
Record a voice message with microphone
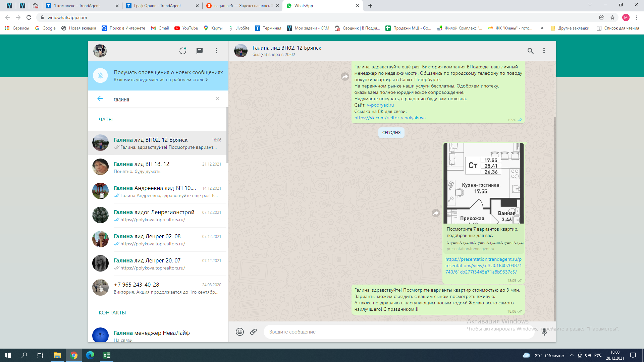544,332
